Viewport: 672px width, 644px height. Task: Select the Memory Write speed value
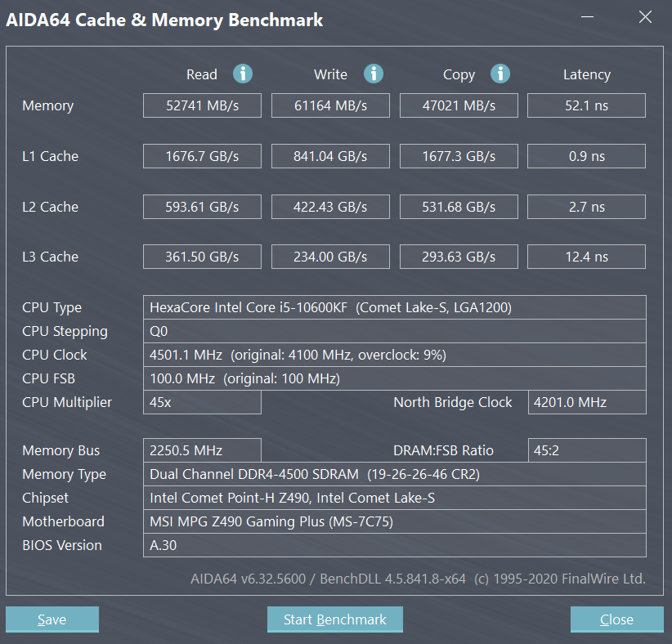tap(330, 105)
